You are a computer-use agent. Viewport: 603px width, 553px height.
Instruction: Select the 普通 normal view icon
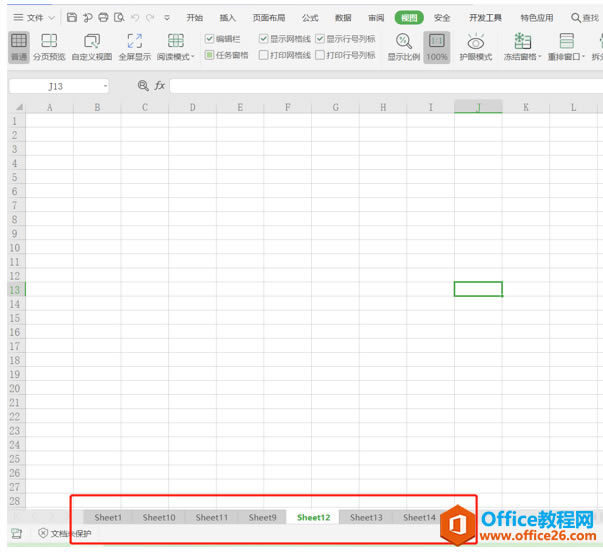click(18, 47)
